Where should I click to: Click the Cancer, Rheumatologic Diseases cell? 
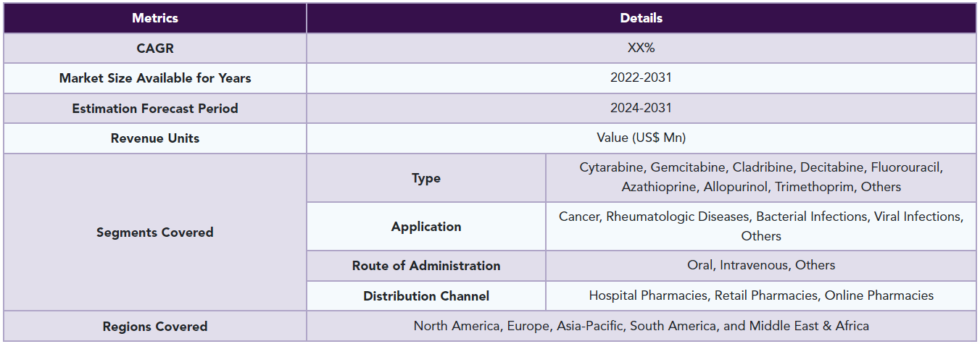click(x=761, y=227)
